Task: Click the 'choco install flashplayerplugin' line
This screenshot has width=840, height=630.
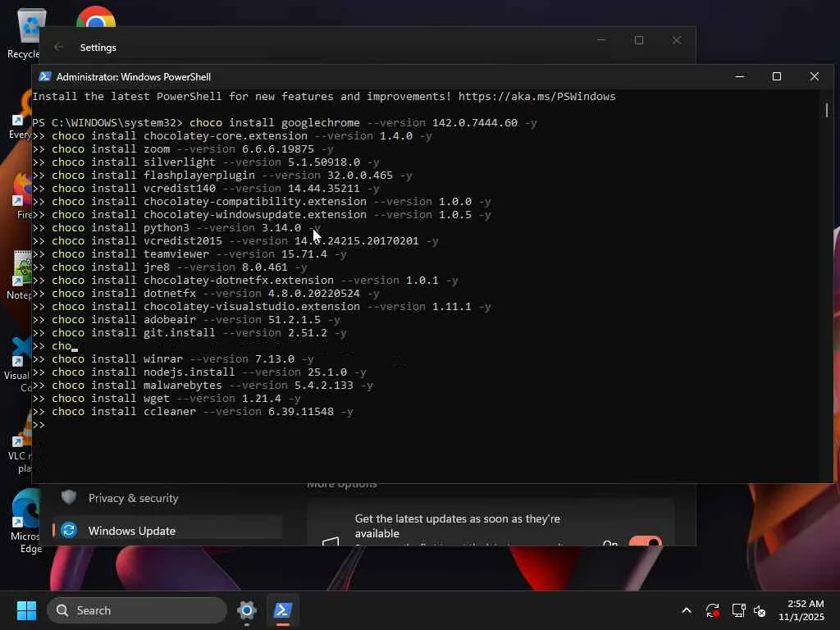Action: tap(232, 176)
